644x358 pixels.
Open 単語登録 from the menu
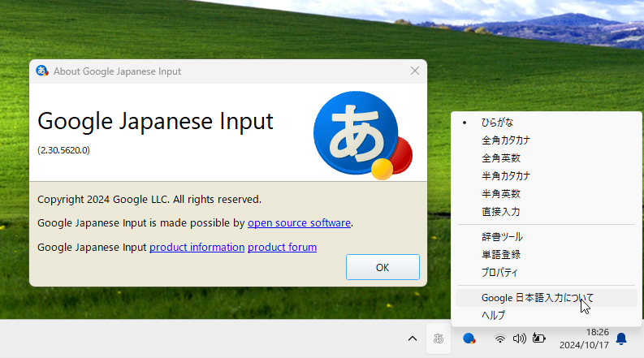(547, 255)
